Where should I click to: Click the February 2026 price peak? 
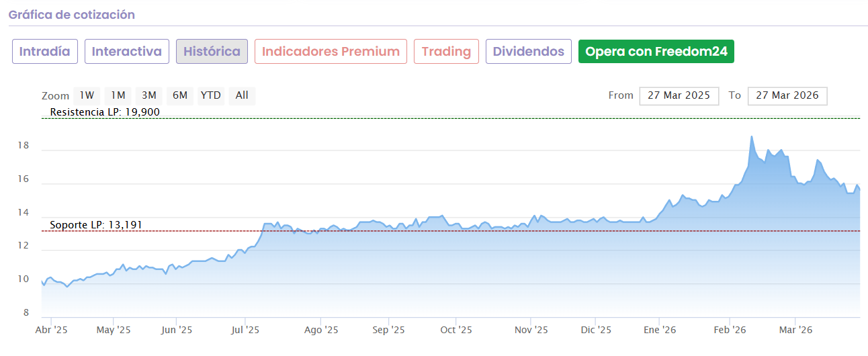(751, 136)
